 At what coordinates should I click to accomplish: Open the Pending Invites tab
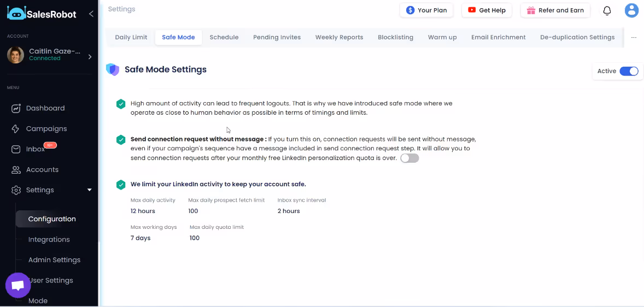277,37
